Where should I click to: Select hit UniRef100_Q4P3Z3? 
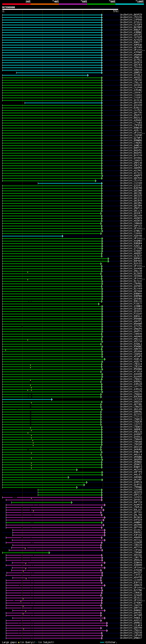(131, 226)
